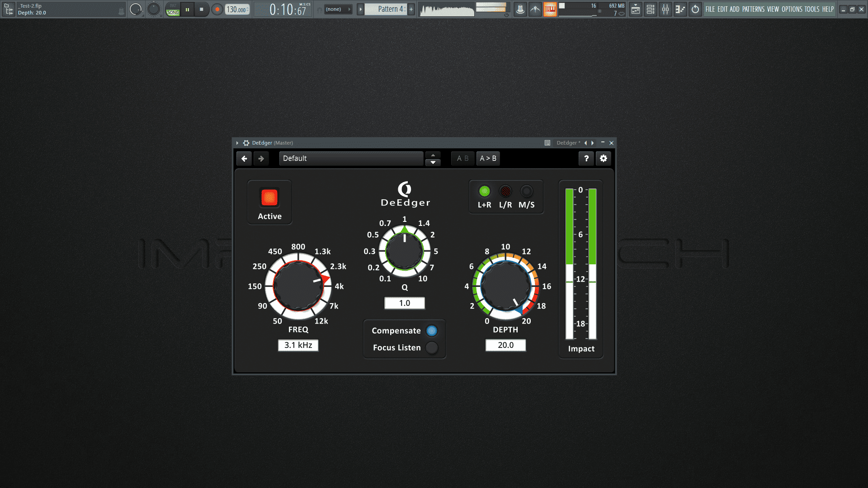Open the VIEW menu

pyautogui.click(x=773, y=9)
